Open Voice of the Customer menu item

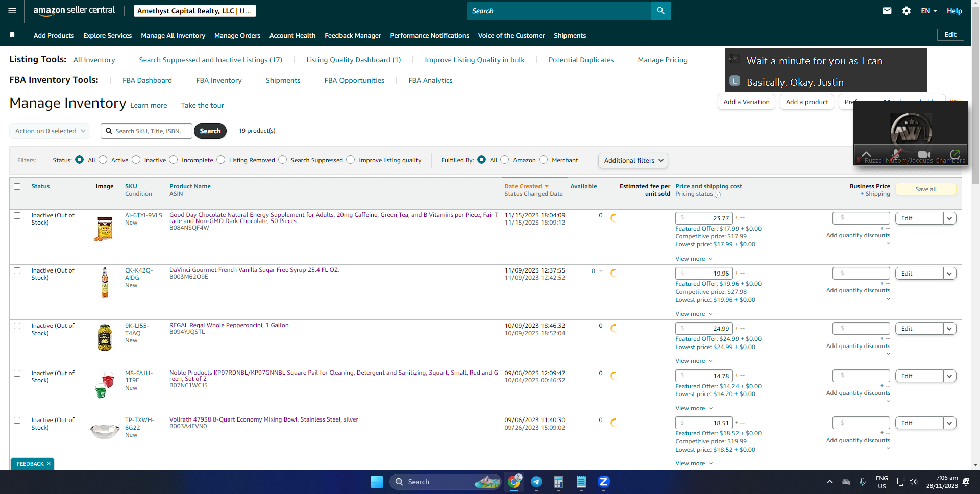(511, 35)
